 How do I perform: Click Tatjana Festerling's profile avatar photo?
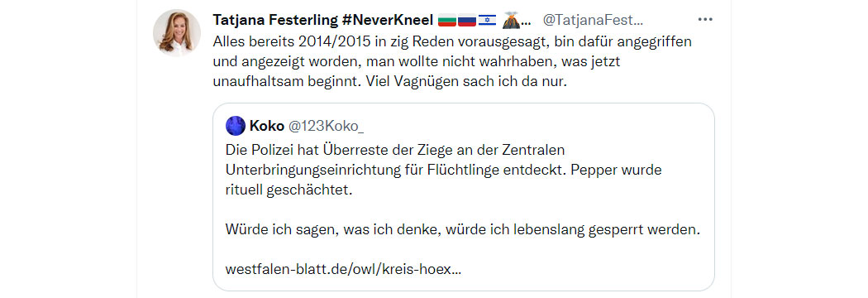click(x=177, y=32)
